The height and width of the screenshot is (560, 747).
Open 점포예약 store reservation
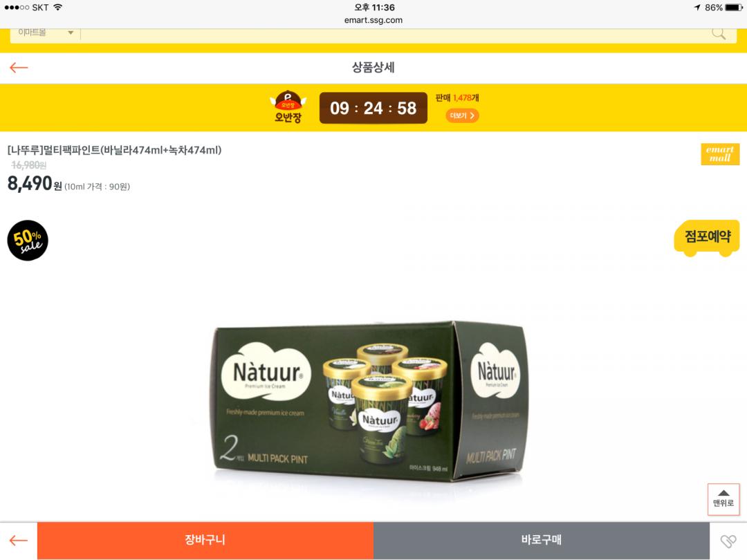707,238
